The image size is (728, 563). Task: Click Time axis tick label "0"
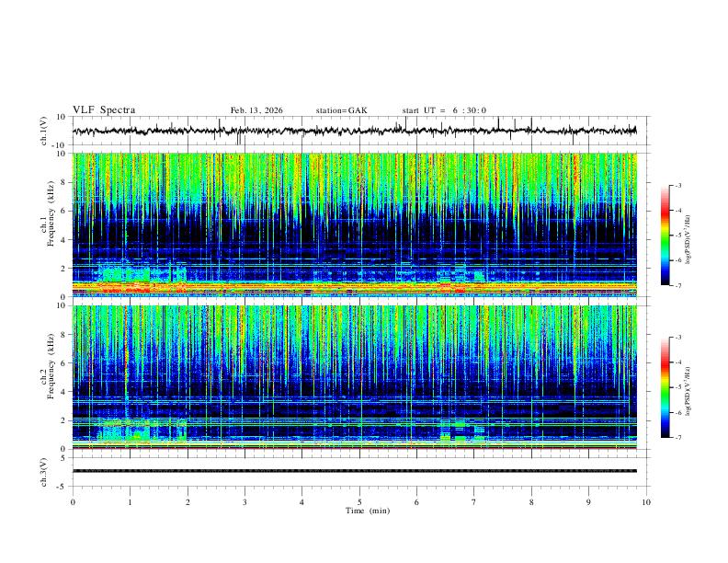(73, 502)
